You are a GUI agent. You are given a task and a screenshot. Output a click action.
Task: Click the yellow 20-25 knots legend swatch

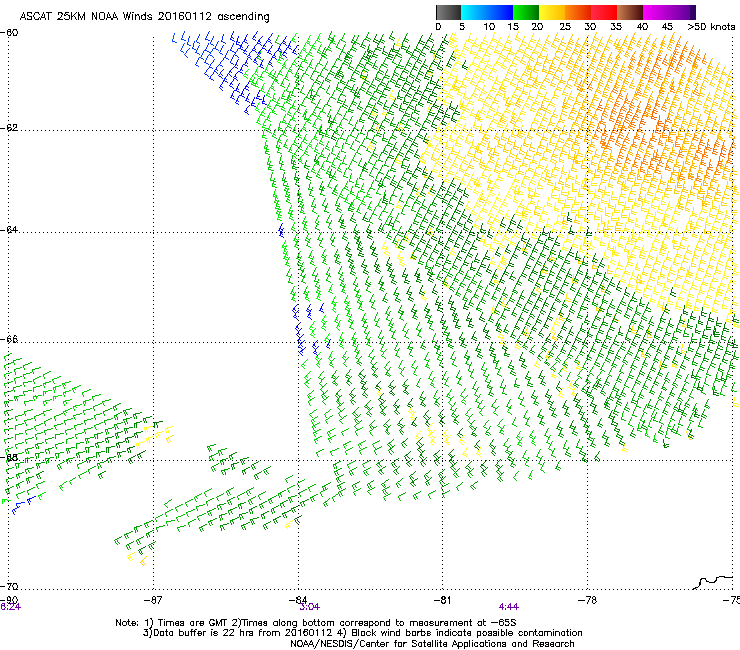[x=552, y=12]
